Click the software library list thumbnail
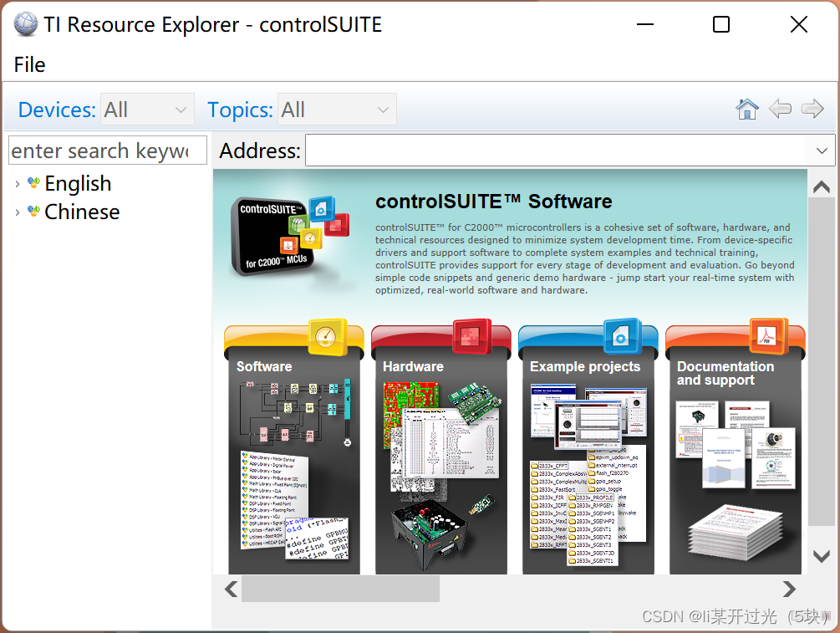The width and height of the screenshot is (840, 633). coord(274,501)
